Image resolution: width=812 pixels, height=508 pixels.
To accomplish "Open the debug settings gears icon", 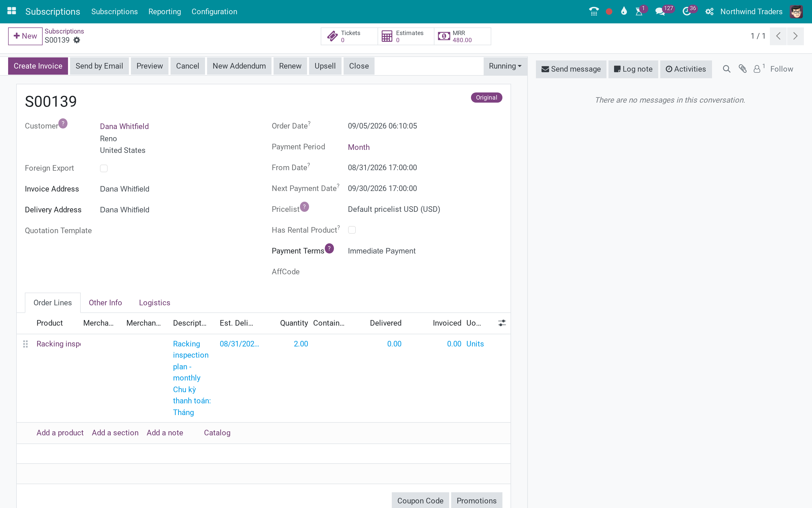I will (x=709, y=11).
